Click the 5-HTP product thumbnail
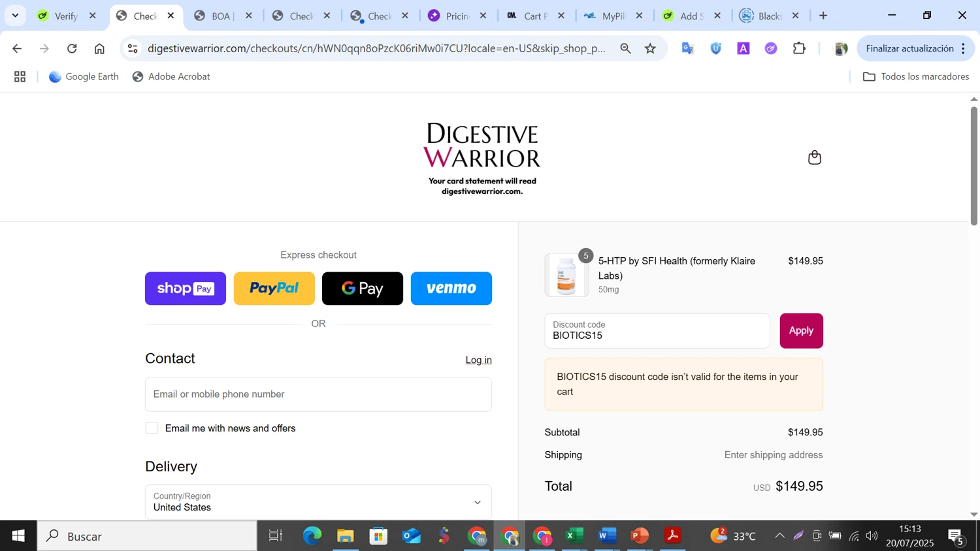Image resolution: width=980 pixels, height=551 pixels. [x=566, y=275]
